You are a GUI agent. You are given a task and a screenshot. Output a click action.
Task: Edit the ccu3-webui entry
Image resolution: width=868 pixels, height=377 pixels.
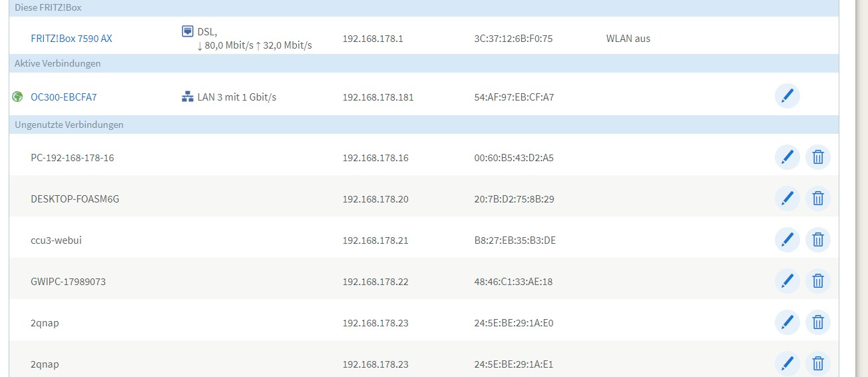point(787,240)
